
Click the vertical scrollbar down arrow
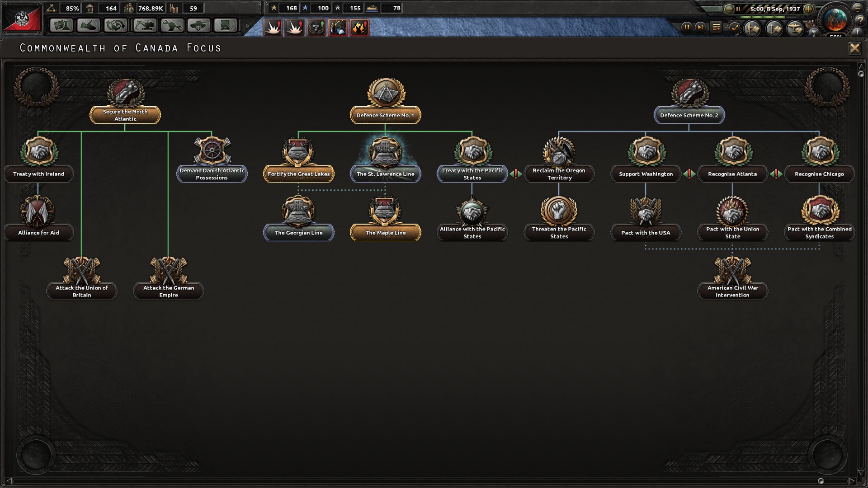coord(861,473)
